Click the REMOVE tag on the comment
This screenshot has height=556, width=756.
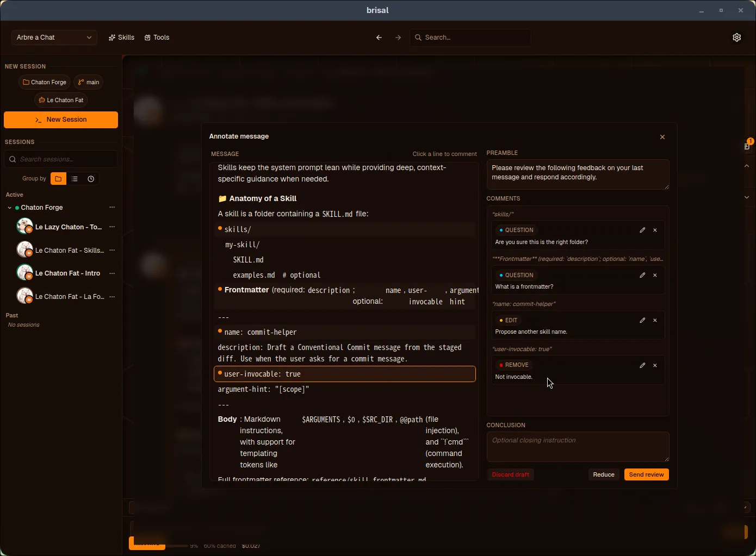pyautogui.click(x=514, y=365)
